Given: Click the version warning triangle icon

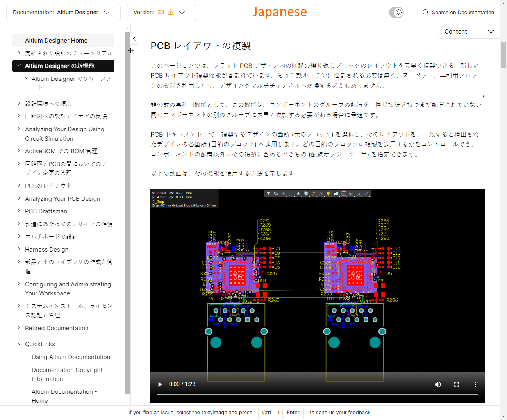Looking at the screenshot, I should (171, 12).
